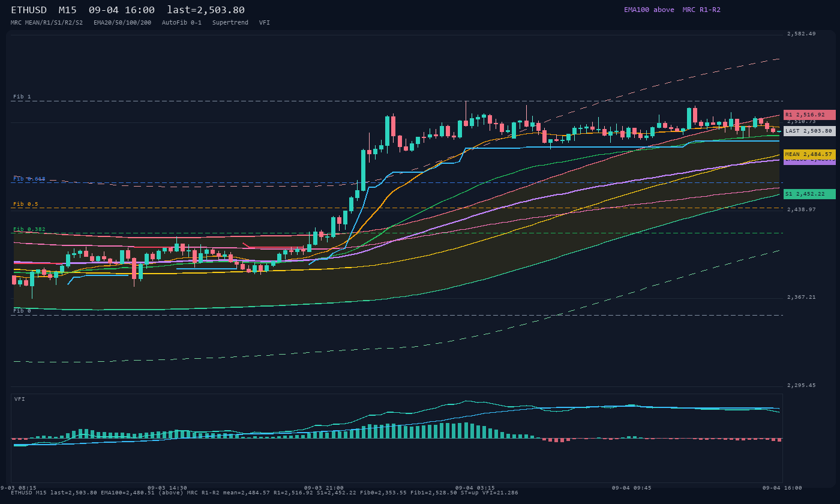Select the AutoFib 0-1 indicator label
This screenshot has height=504, width=840.
[182, 23]
